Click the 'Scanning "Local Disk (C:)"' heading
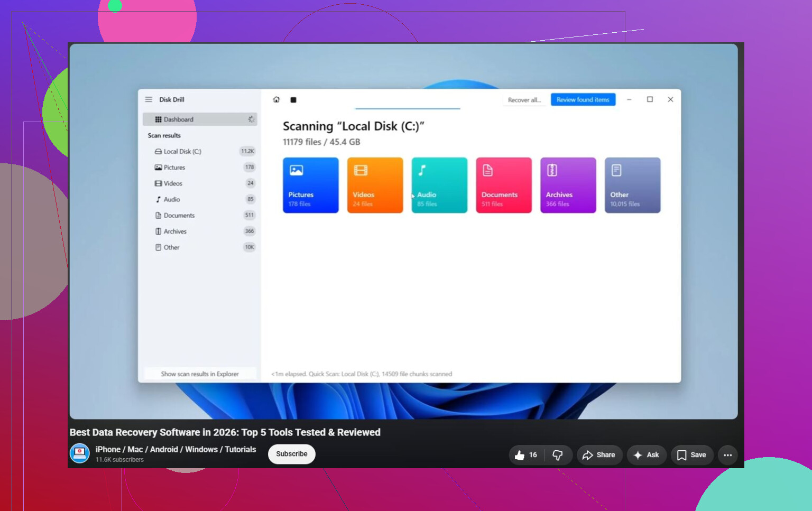Screen dimensions: 812x511 [354, 126]
